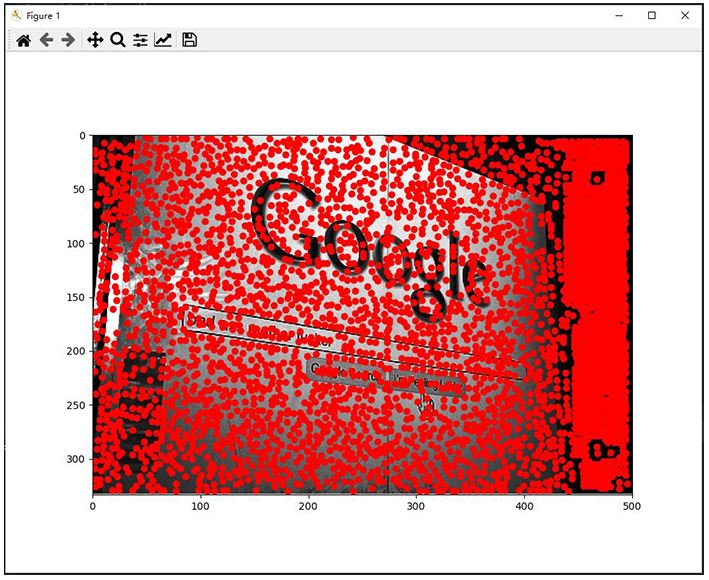
Task: Click the y-axis tick label 150
Action: pos(76,297)
